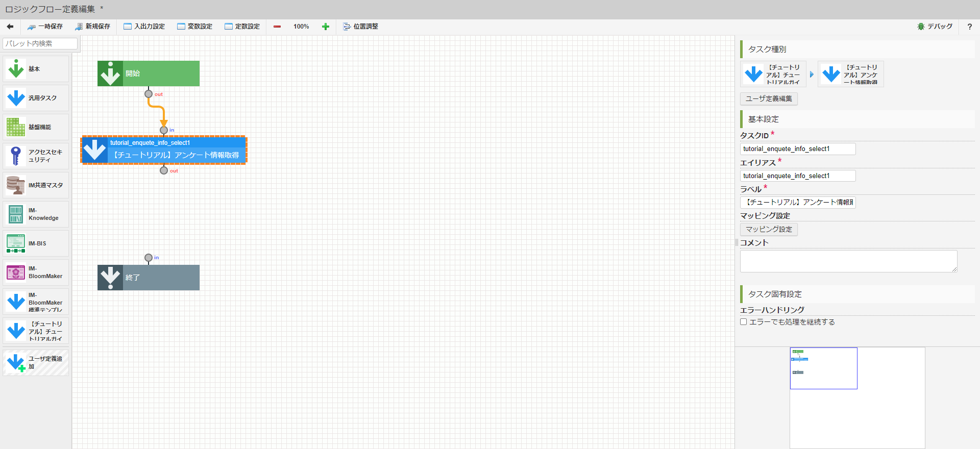Edit the タスクID input field
This screenshot has height=449, width=980.
pyautogui.click(x=798, y=149)
